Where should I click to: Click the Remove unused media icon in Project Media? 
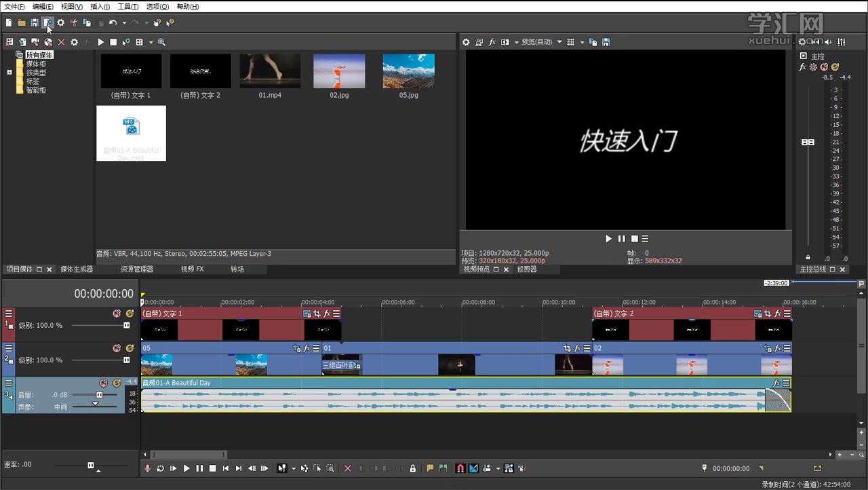[9, 42]
